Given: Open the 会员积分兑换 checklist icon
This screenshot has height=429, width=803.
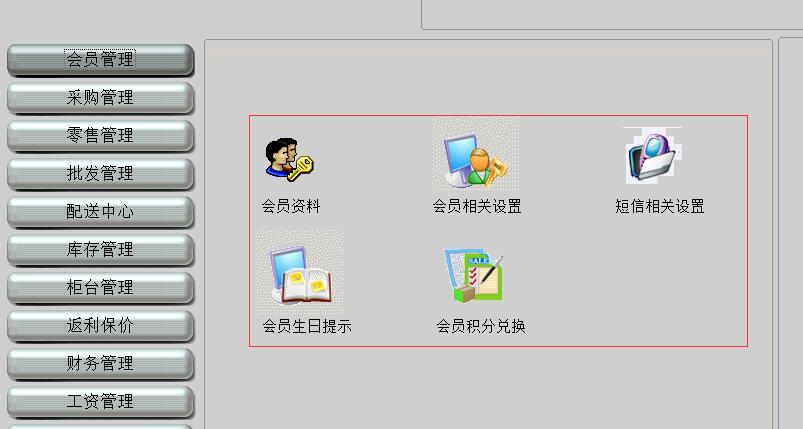Looking at the screenshot, I should 474,275.
